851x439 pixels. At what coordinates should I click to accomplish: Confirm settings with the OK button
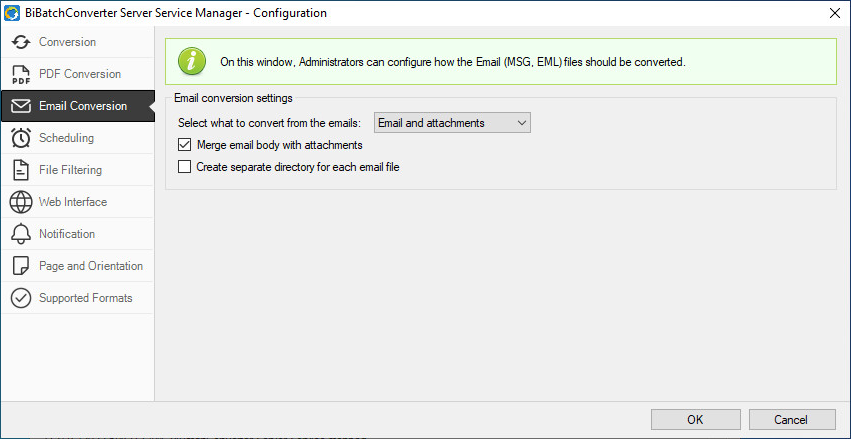(695, 419)
